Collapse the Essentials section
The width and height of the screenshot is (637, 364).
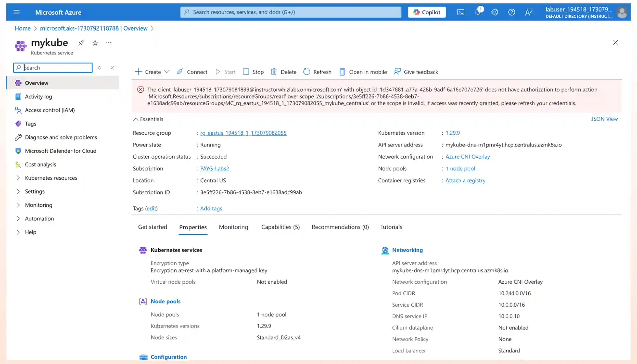(x=148, y=119)
